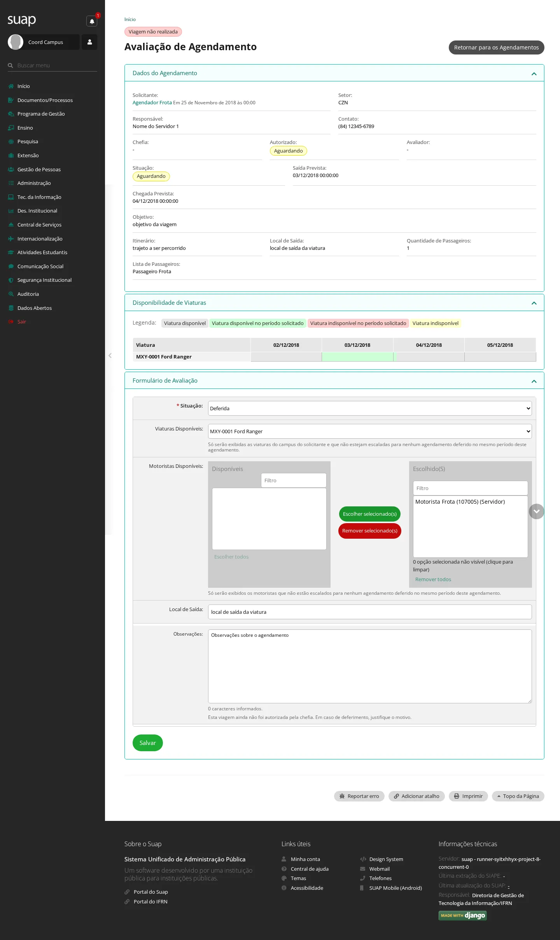This screenshot has width=560, height=940.
Task: Click the Disponíveis filter field
Action: tap(294, 480)
